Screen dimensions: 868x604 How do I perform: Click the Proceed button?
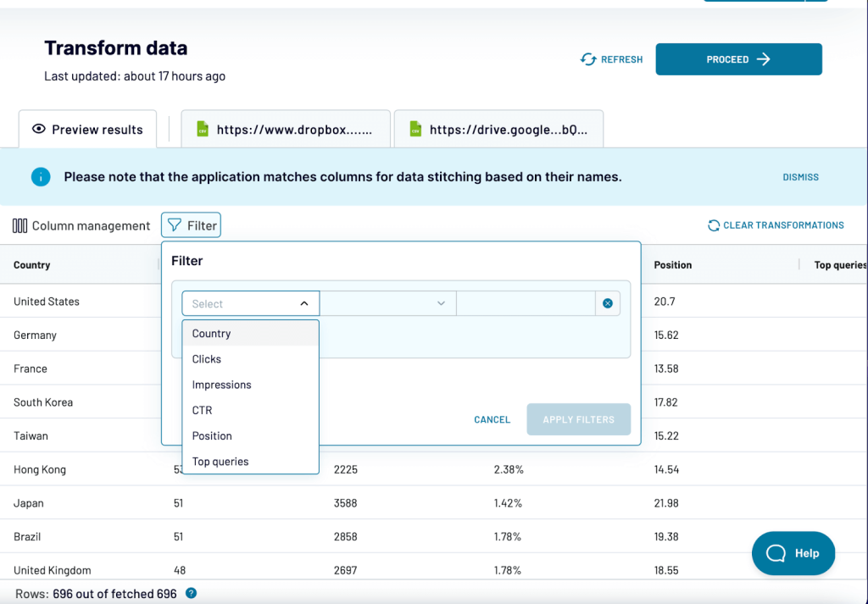[738, 59]
